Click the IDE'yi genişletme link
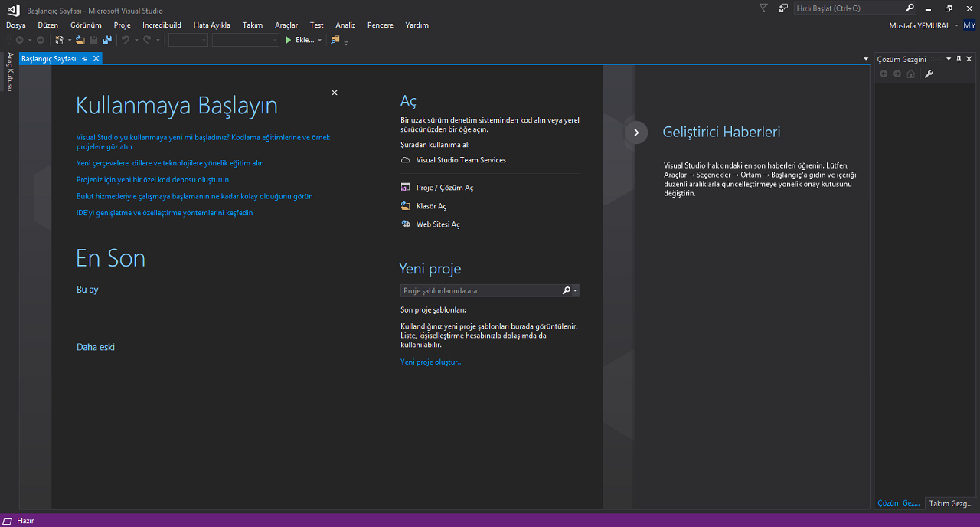Image resolution: width=980 pixels, height=527 pixels. (165, 212)
